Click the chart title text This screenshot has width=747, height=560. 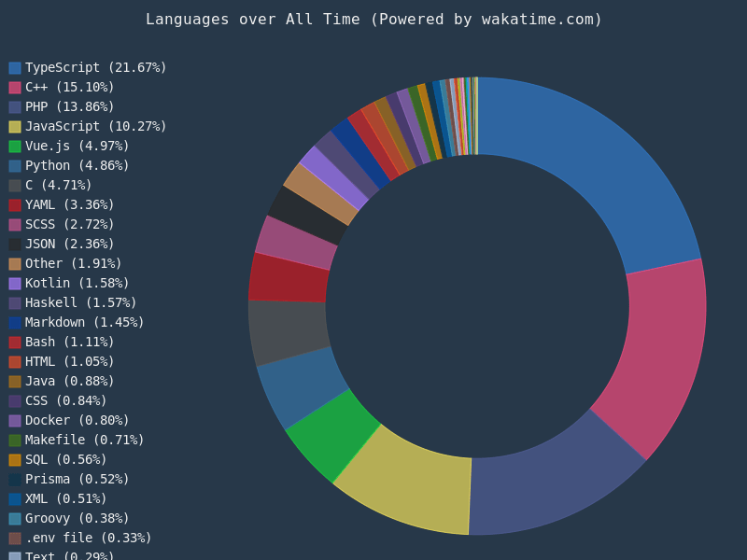[x=373, y=19]
